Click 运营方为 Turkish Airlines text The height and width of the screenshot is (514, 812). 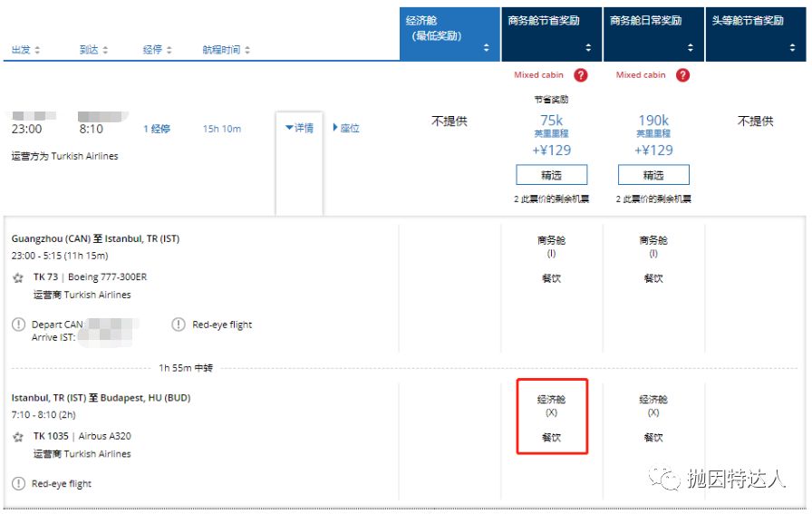(x=64, y=156)
